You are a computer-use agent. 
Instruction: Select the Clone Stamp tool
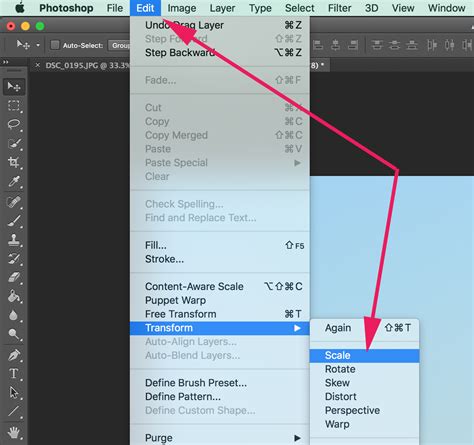14,240
